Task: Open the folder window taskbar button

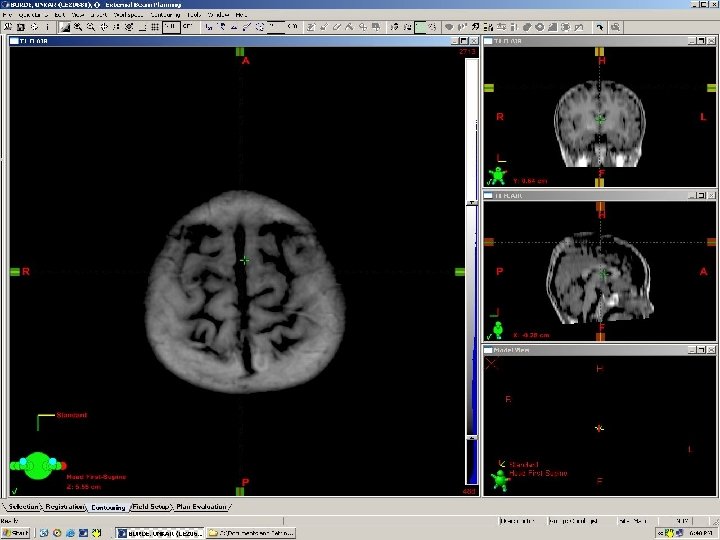Action: (x=253, y=533)
